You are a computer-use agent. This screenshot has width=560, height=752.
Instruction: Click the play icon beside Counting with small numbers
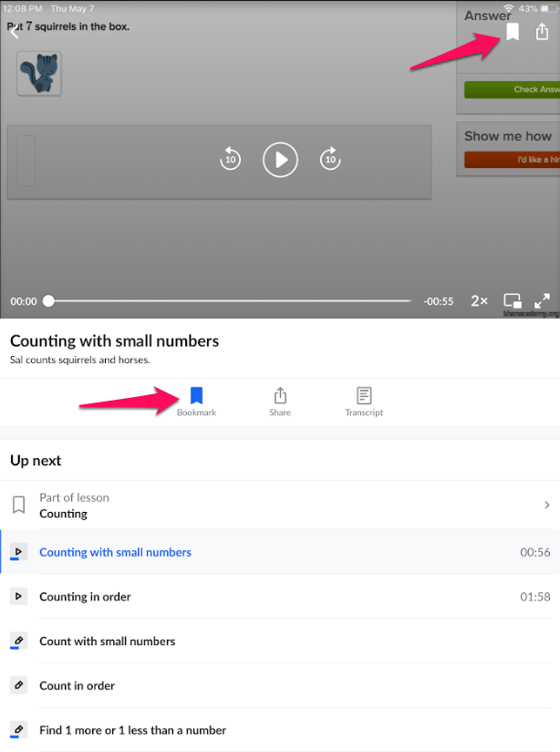click(19, 551)
